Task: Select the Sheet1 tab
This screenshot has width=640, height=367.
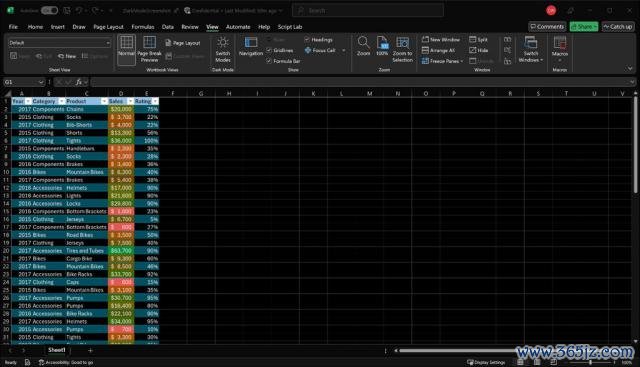Action: tap(56, 350)
